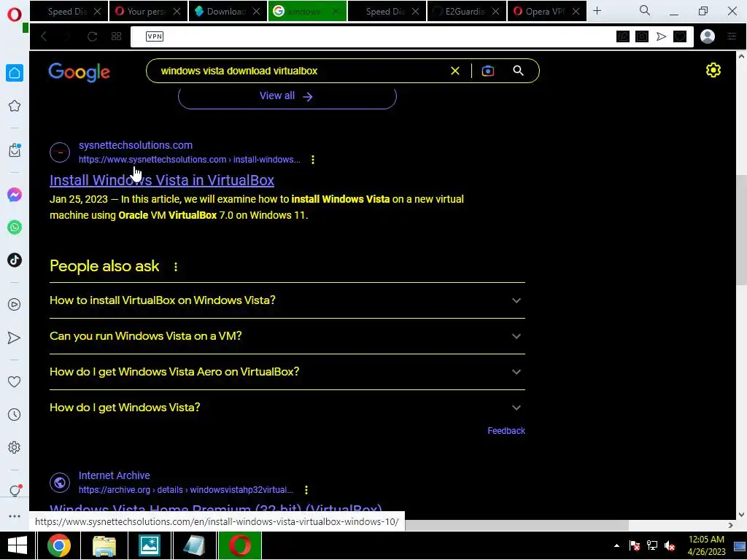Show hidden system tray icons arrow
The height and width of the screenshot is (560, 747).
[616, 545]
